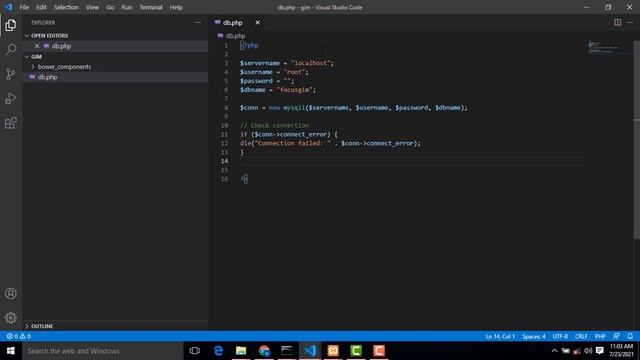Image resolution: width=640 pixels, height=360 pixels.
Task: Change indentation via Spaces: 4
Action: (x=533, y=336)
